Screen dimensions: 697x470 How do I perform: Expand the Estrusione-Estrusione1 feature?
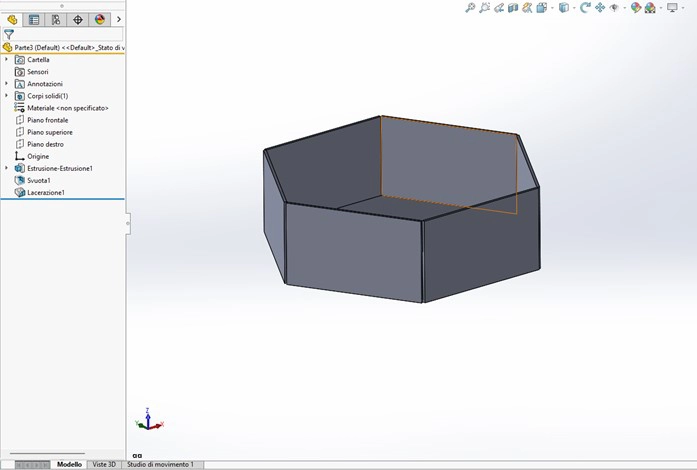tap(7, 168)
